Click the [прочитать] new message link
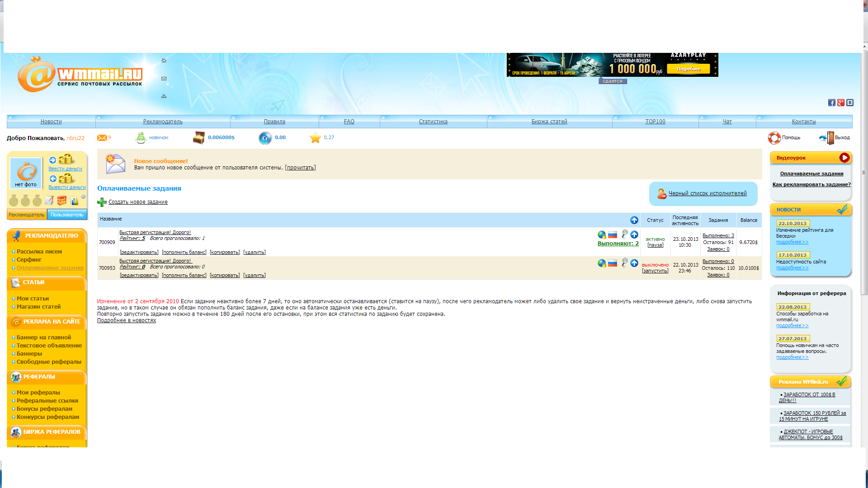This screenshot has height=488, width=868. (x=300, y=168)
